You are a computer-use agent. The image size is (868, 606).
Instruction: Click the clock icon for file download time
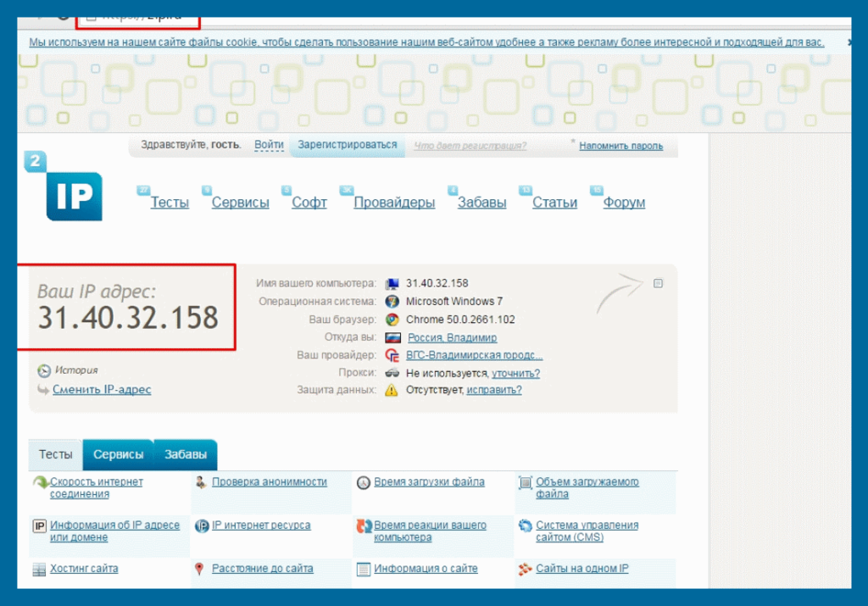[x=363, y=482]
